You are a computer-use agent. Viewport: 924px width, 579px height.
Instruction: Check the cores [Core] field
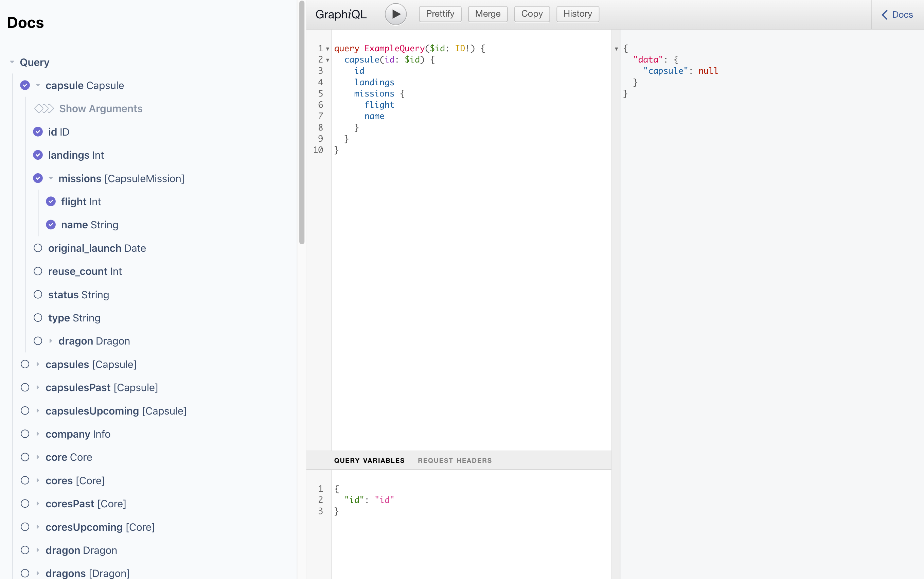[x=25, y=480]
